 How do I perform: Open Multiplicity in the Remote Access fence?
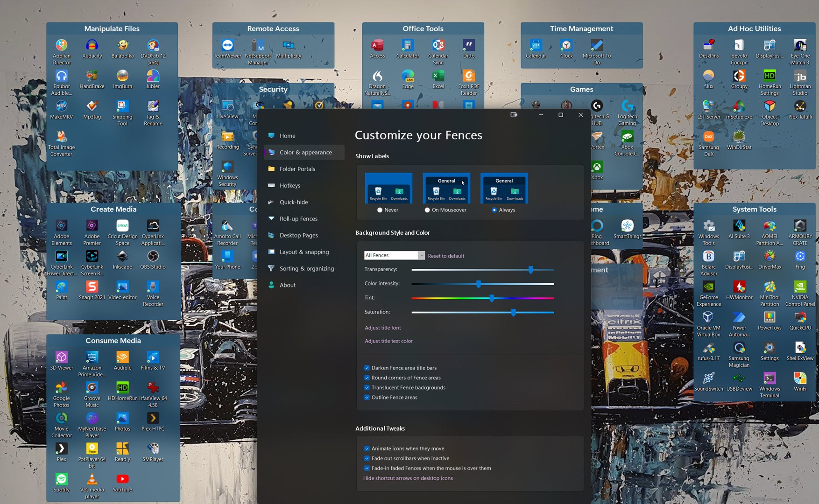tap(289, 49)
